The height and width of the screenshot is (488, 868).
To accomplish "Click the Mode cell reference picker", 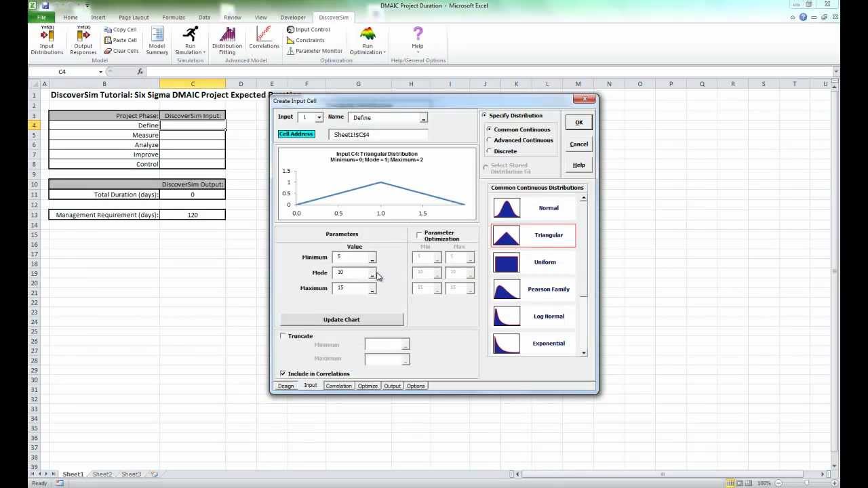I will click(372, 274).
